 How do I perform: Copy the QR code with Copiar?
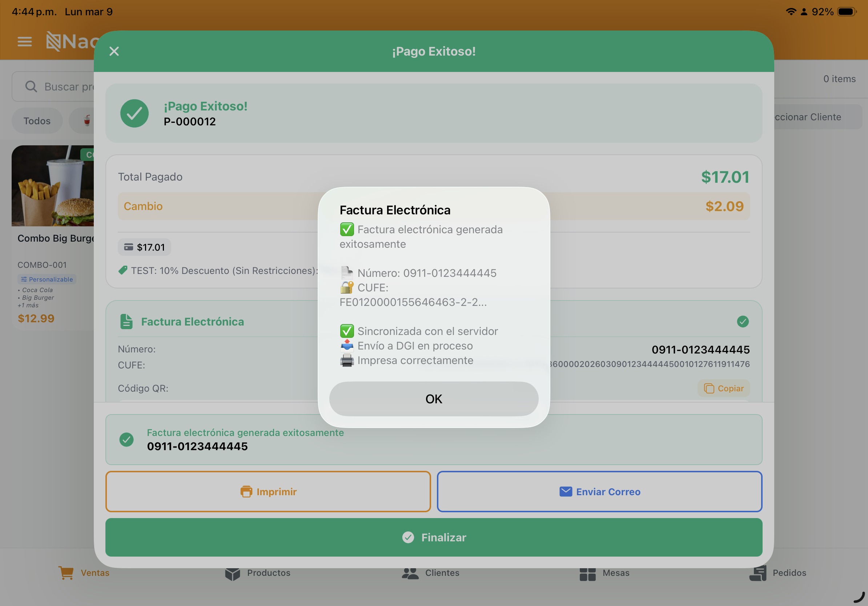coord(723,388)
